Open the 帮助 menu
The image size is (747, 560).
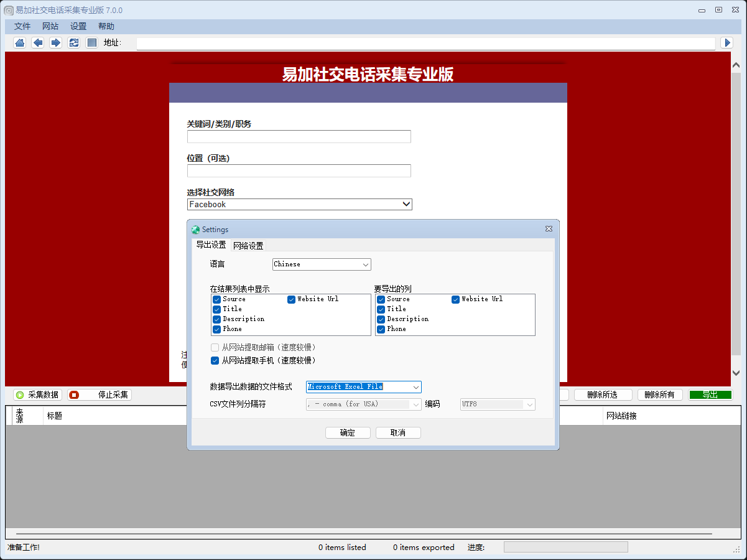[106, 26]
